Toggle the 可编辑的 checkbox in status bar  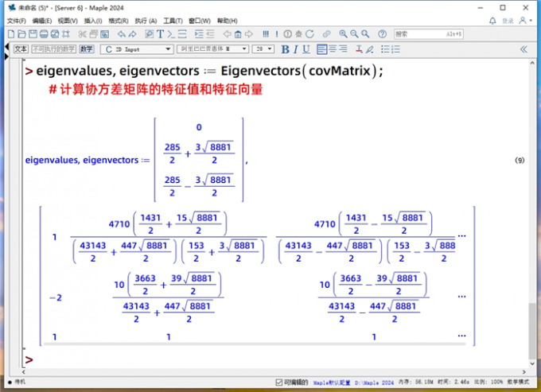coord(278,382)
